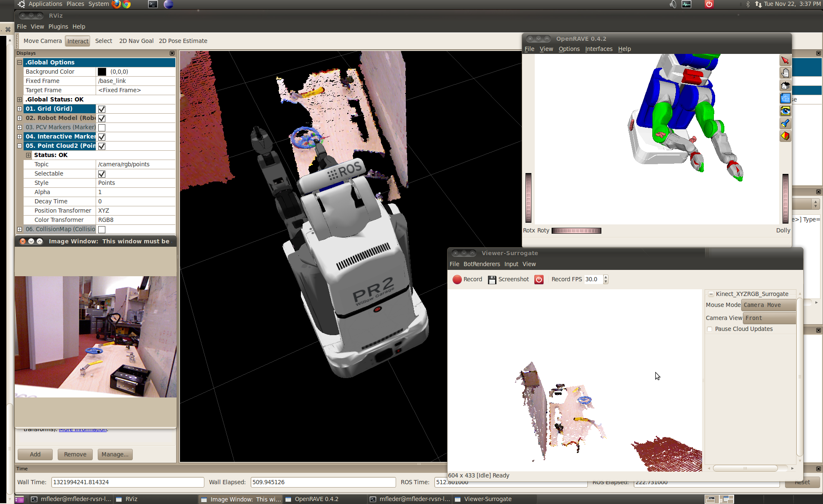Enable the CollisionMap display checkbox
Viewport: 823px width, 504px height.
(x=102, y=229)
